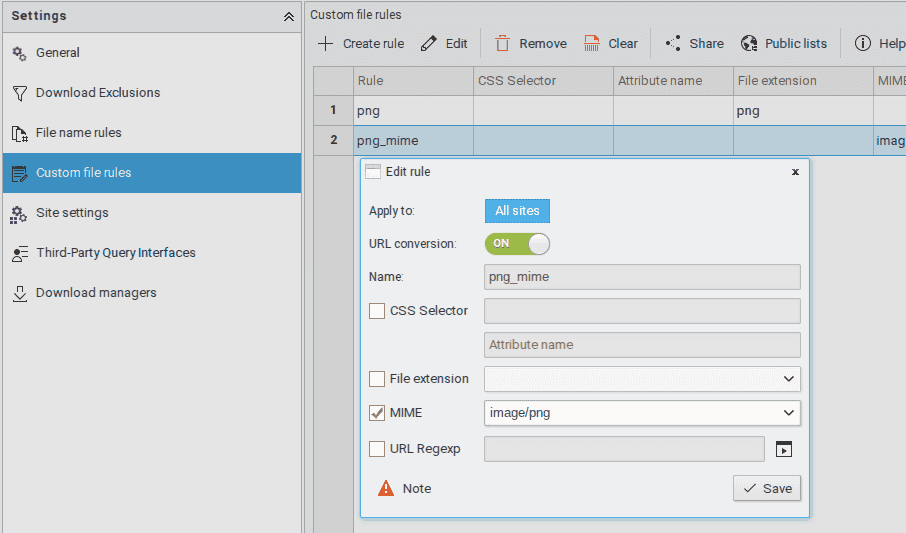Click the Download managers arrow icon

coord(20,294)
